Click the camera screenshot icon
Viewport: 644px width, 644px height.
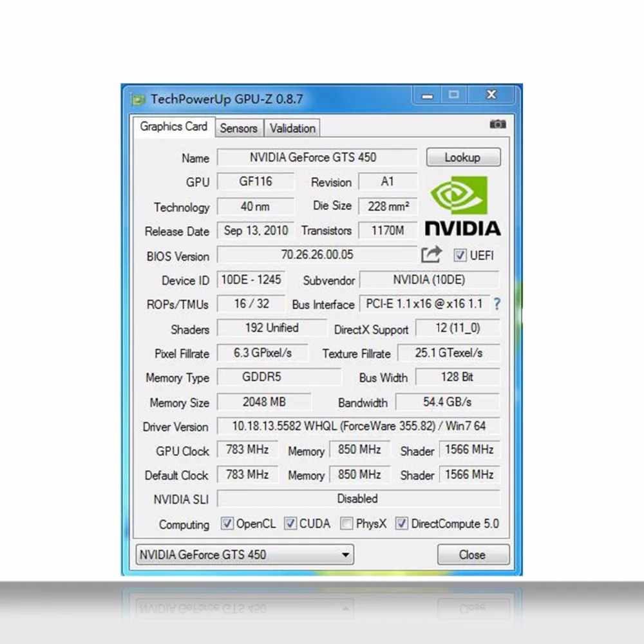pos(497,124)
